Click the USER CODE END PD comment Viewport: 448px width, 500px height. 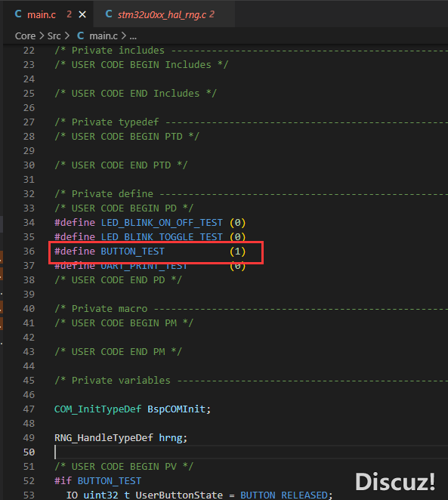click(118, 280)
